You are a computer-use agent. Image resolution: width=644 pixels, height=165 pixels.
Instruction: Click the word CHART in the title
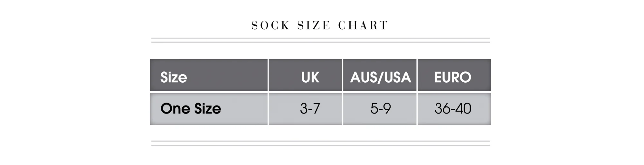363,25
